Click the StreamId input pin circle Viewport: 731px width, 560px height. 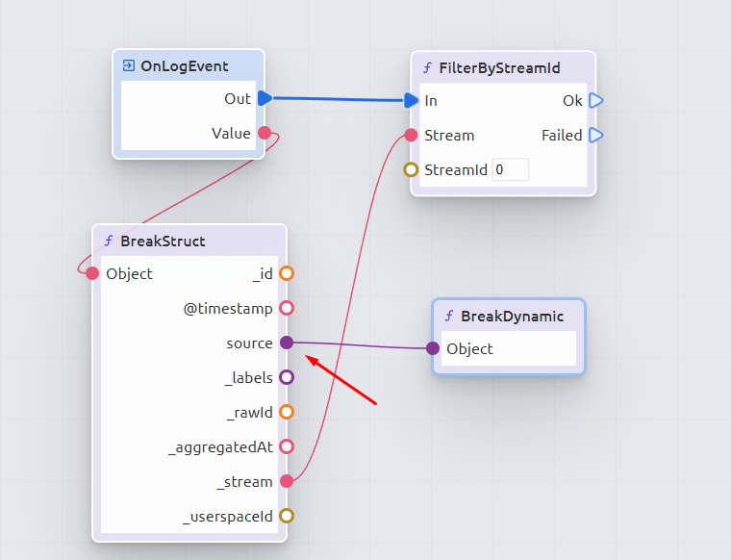coord(411,170)
